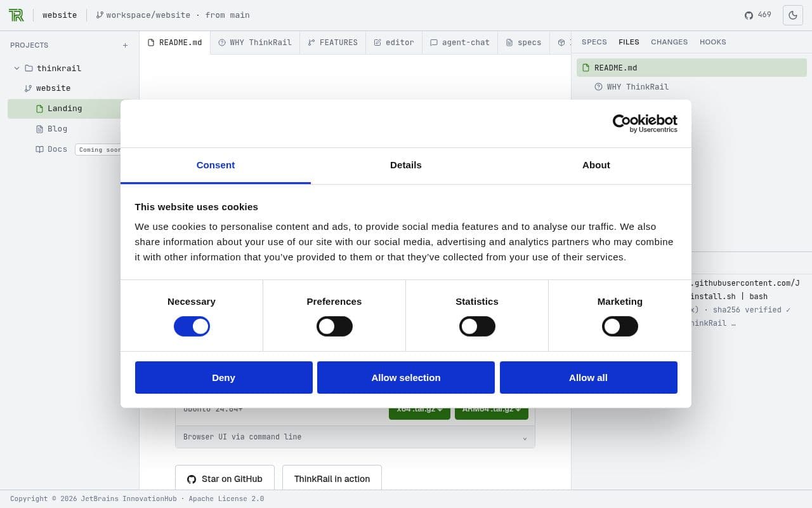Enable the Preferences cookies switch

334,326
